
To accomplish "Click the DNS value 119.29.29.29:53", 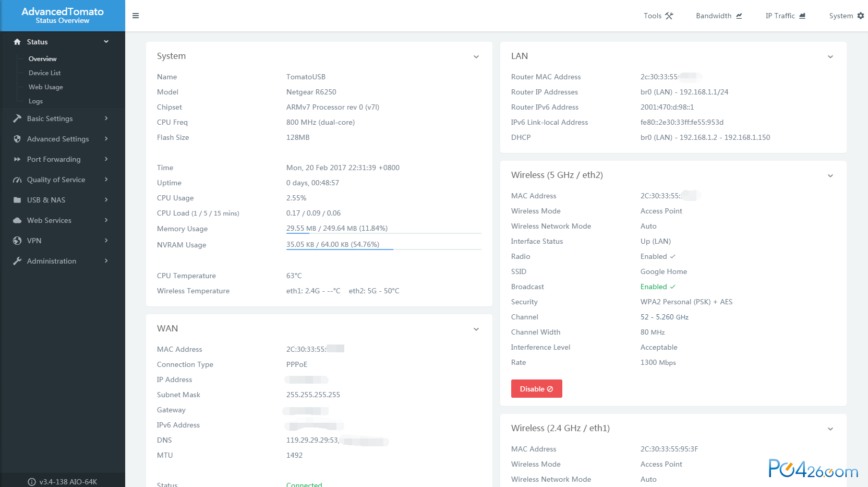I will (x=312, y=440).
